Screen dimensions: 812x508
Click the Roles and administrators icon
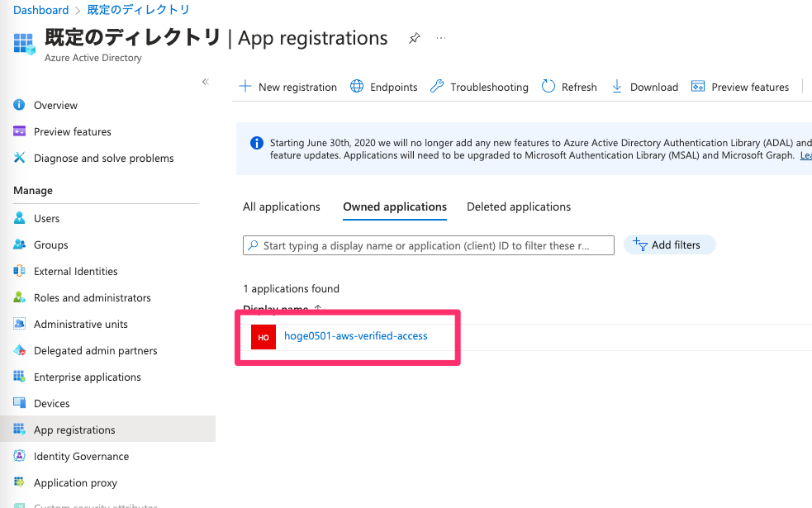click(19, 297)
